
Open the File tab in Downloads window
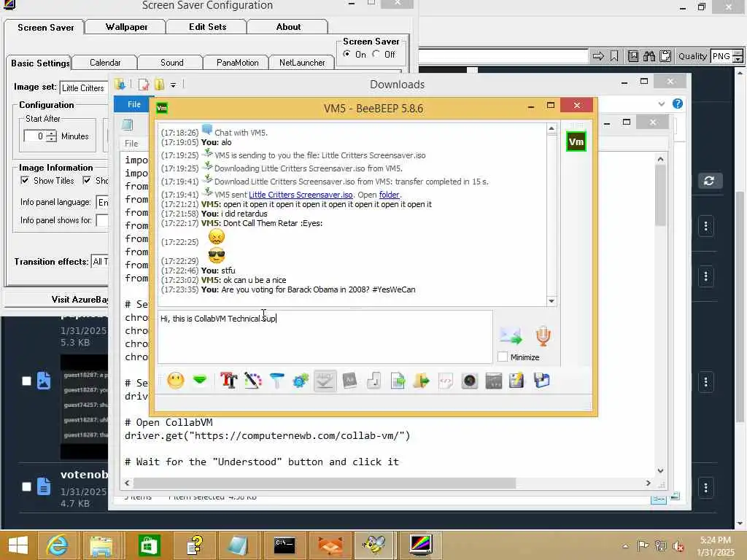(x=134, y=104)
